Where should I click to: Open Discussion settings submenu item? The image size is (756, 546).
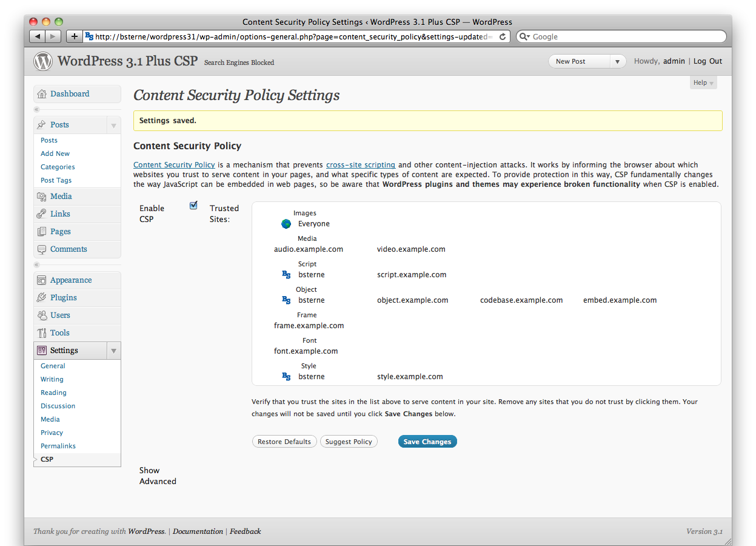58,406
